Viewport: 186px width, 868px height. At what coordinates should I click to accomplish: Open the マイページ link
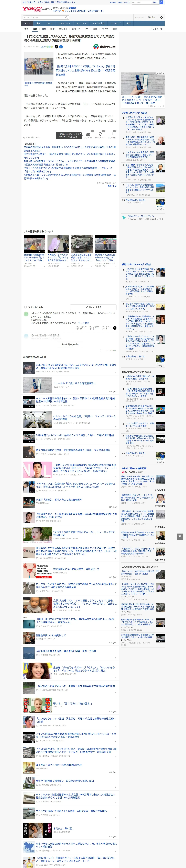click(139, 18)
